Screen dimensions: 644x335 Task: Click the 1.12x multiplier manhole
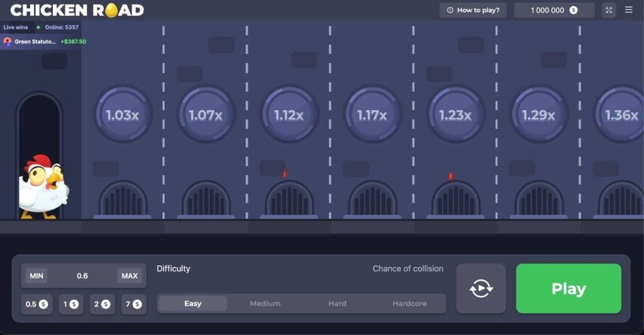point(289,115)
